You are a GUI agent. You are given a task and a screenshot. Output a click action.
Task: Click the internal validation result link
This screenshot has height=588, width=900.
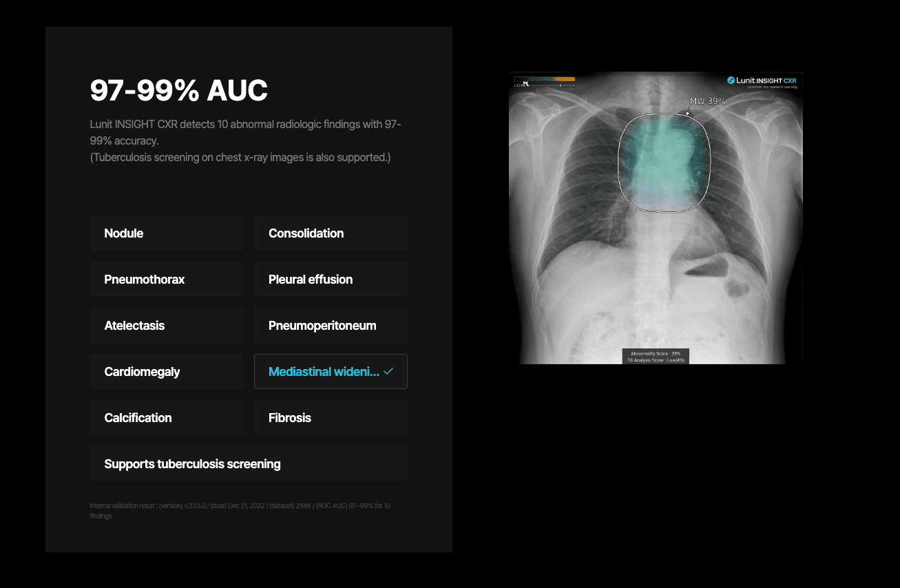[240, 510]
